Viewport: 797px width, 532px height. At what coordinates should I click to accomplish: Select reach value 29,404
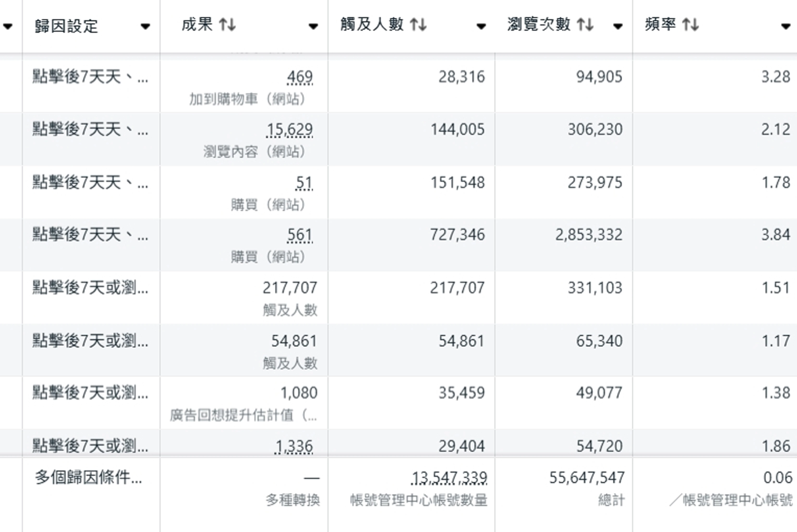point(462,447)
